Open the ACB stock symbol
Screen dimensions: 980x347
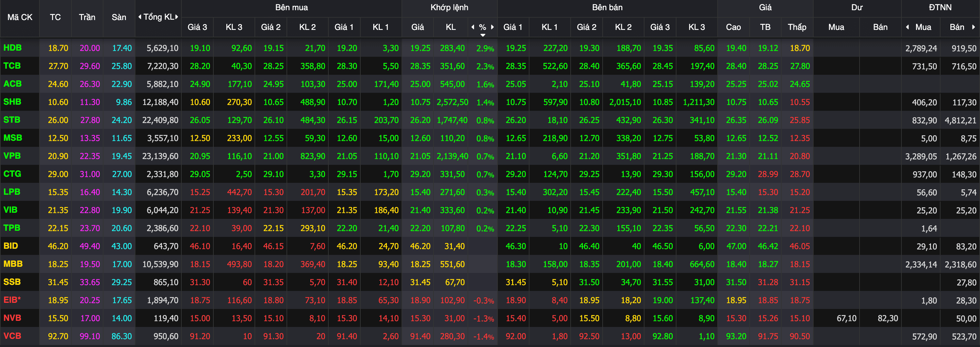pyautogui.click(x=13, y=84)
